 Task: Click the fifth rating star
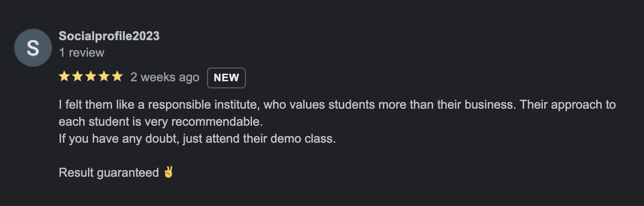coord(117,77)
